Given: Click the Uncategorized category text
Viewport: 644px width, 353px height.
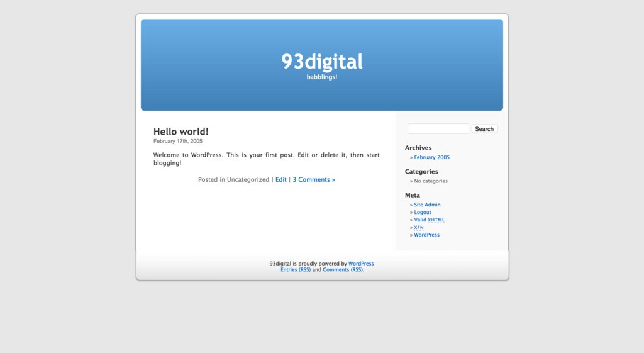Looking at the screenshot, I should point(248,180).
